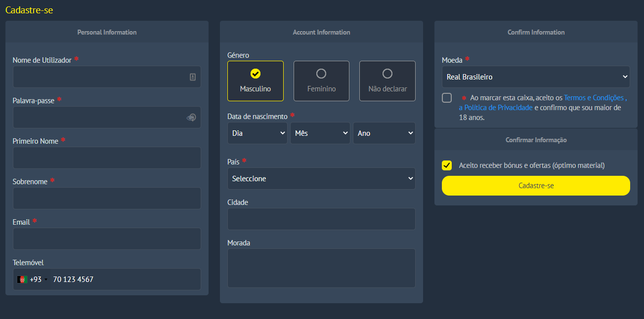Check the terms and conditions acceptance box
The height and width of the screenshot is (319, 644).
pos(447,98)
